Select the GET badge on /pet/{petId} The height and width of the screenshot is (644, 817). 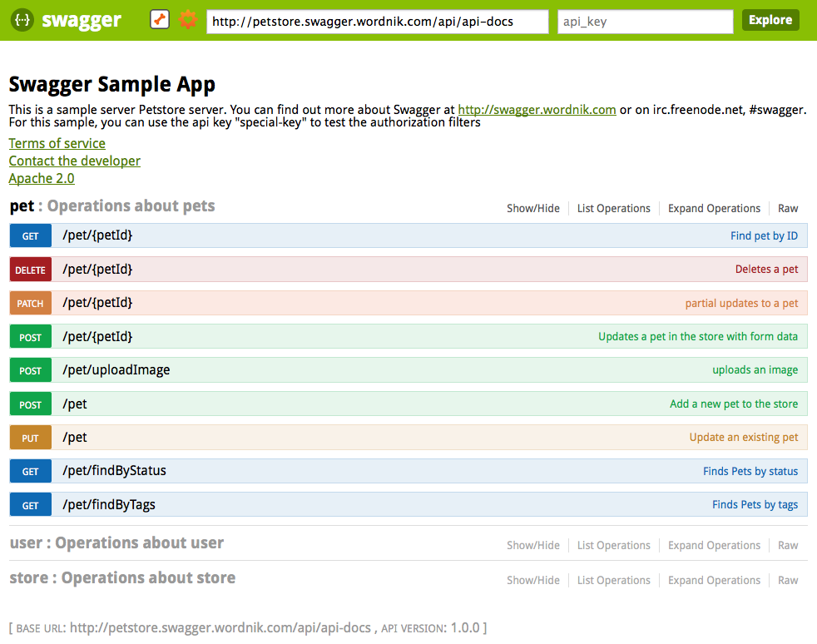30,235
